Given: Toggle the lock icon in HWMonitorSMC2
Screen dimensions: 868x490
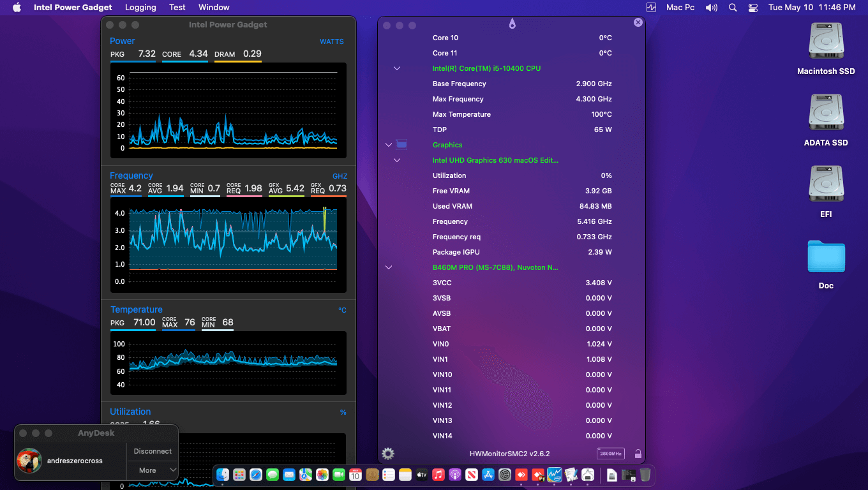Looking at the screenshot, I should tap(638, 453).
